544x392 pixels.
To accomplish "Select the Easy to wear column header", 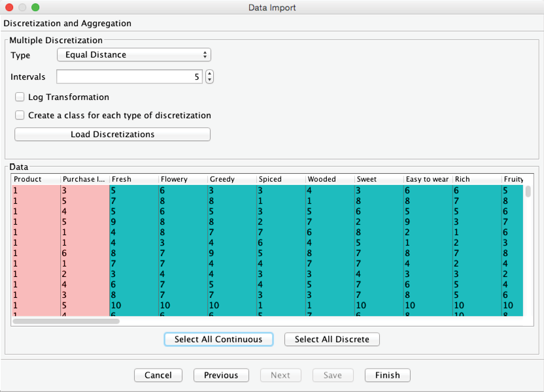I will click(x=428, y=179).
